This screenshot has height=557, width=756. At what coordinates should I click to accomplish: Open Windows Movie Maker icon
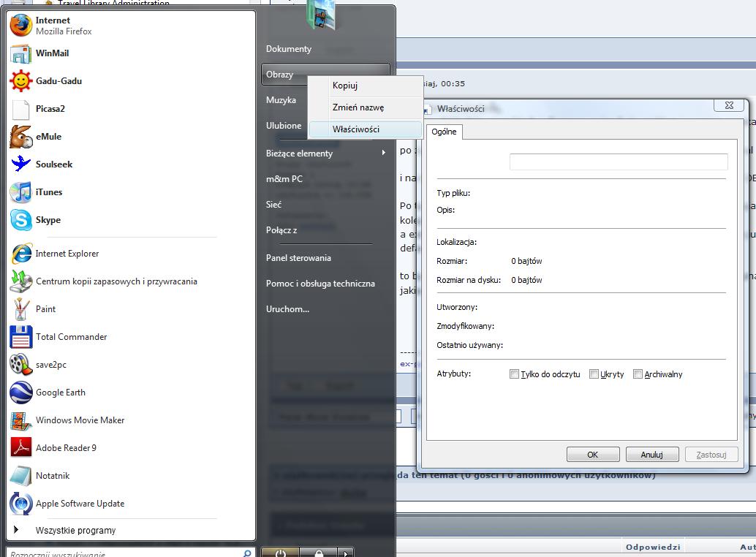click(x=20, y=420)
